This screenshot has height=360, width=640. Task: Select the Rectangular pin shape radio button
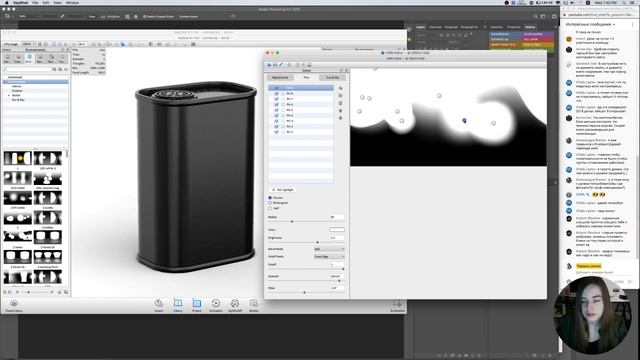point(270,203)
